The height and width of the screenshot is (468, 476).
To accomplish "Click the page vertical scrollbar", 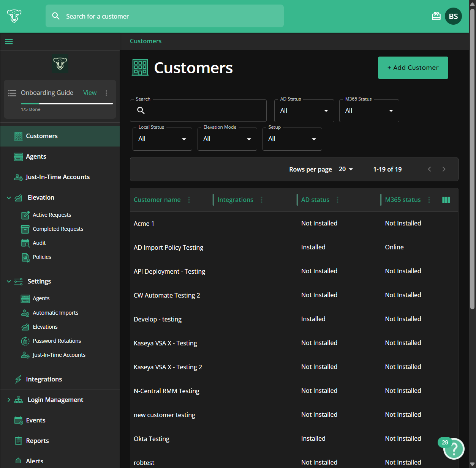I will point(472,158).
